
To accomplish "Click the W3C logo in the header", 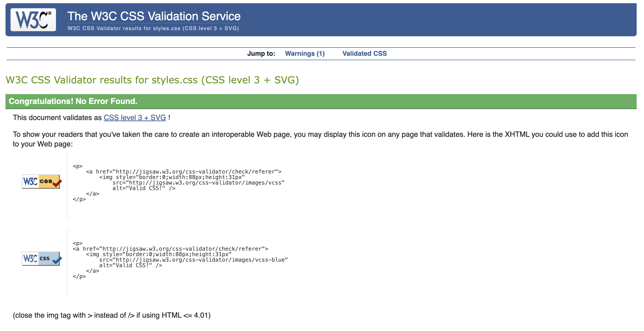I will pyautogui.click(x=33, y=20).
